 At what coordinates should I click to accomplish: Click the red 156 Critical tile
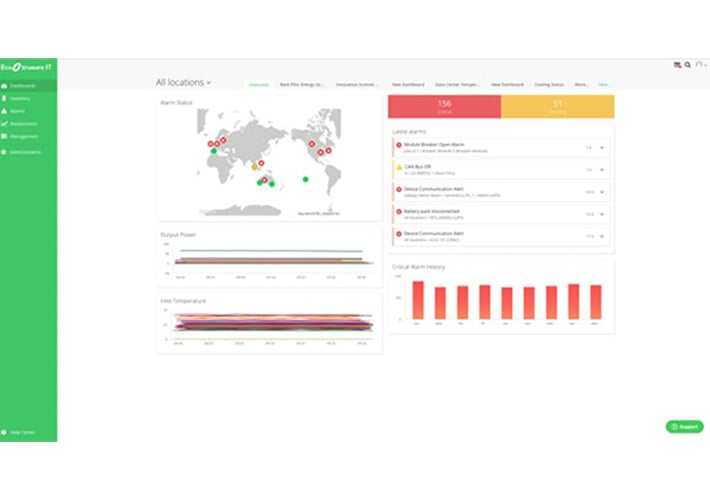point(444,106)
